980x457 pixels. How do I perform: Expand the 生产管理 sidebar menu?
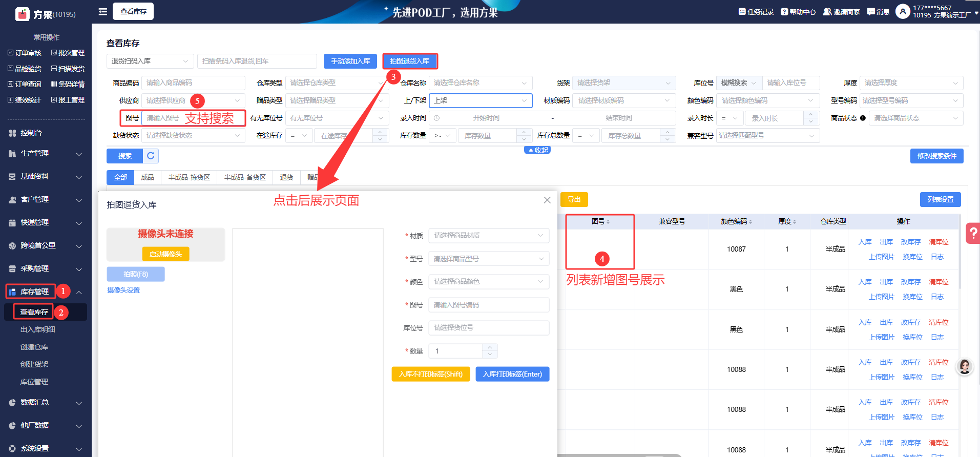click(x=45, y=154)
